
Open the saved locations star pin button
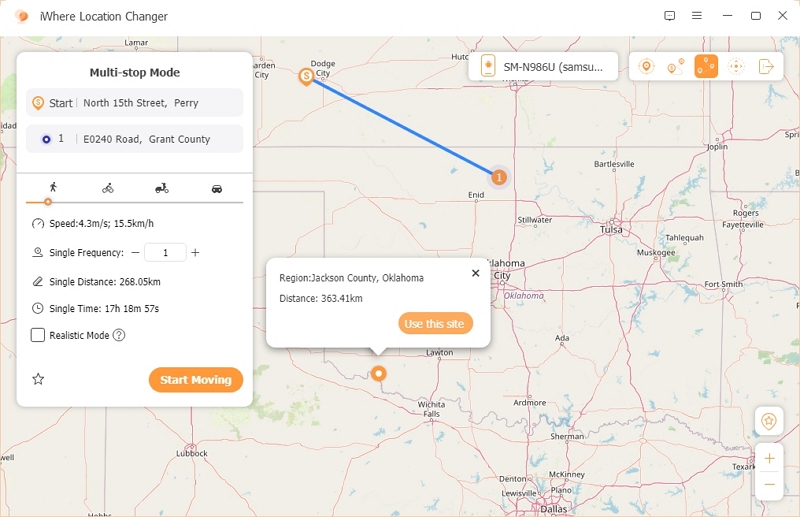pos(769,421)
